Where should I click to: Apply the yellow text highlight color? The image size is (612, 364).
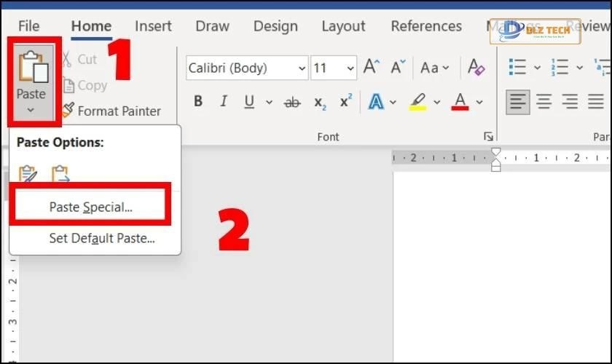pyautogui.click(x=417, y=102)
